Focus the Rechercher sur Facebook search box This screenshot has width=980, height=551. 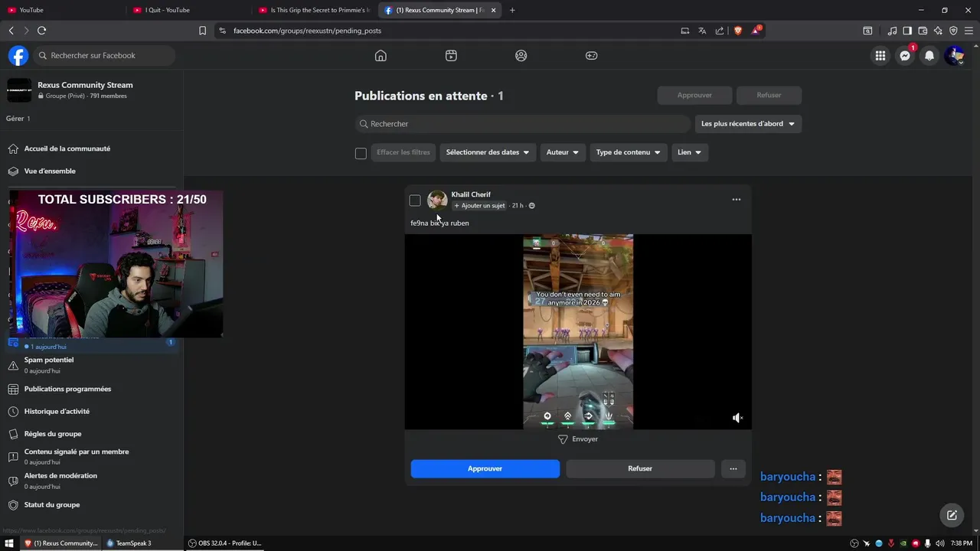(x=106, y=55)
